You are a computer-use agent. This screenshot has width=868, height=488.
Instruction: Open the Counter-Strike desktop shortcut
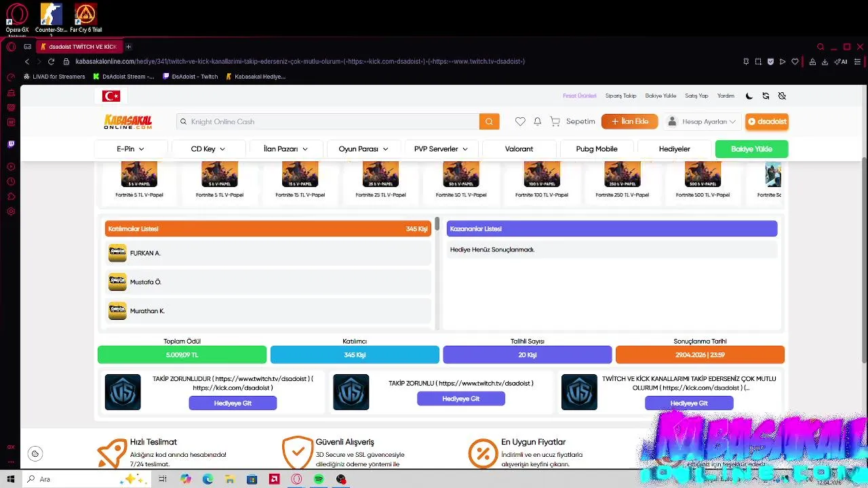coord(51,18)
